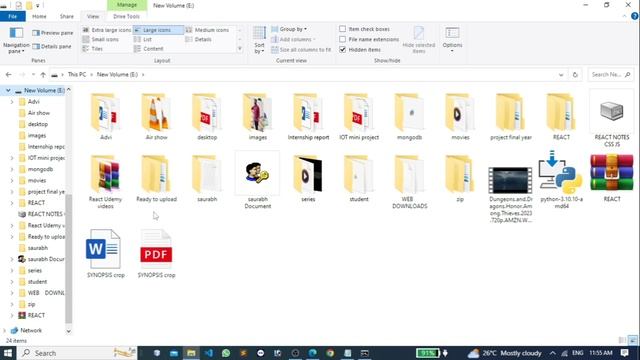Image resolution: width=640 pixels, height=360 pixels.
Task: Expand the series tree node
Action: pyautogui.click(x=12, y=271)
